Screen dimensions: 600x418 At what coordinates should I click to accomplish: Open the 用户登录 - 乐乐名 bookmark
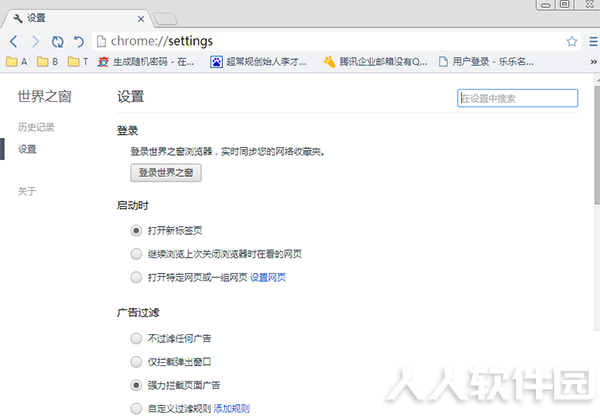pyautogui.click(x=486, y=62)
